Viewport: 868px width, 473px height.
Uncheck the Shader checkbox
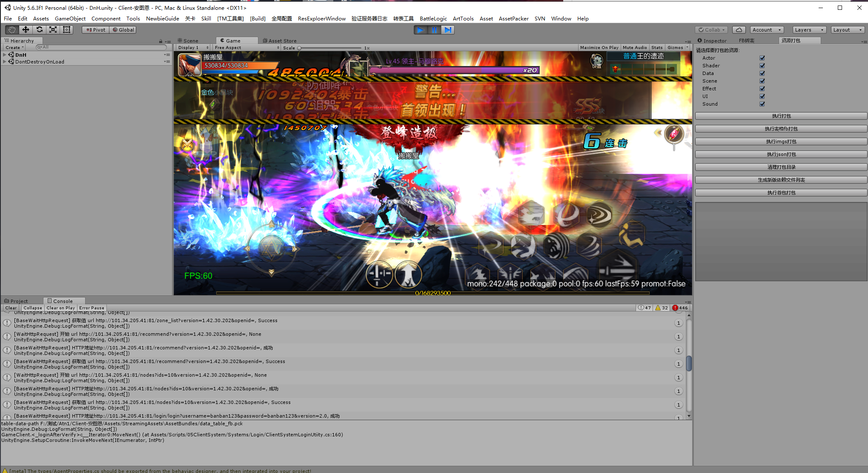762,66
